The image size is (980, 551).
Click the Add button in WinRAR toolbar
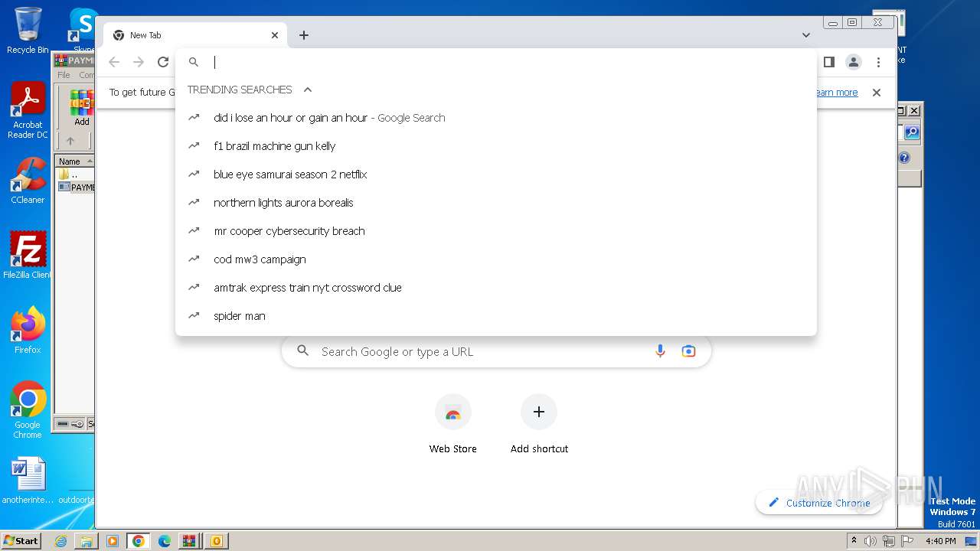81,108
